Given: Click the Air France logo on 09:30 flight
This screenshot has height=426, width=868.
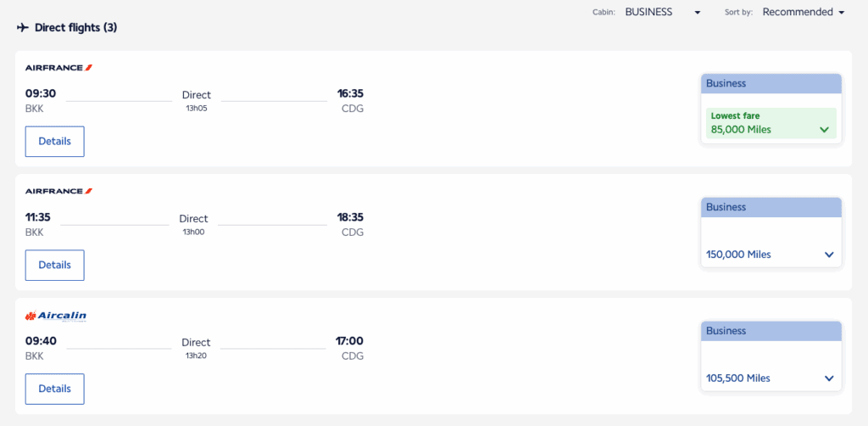Looking at the screenshot, I should click(58, 67).
